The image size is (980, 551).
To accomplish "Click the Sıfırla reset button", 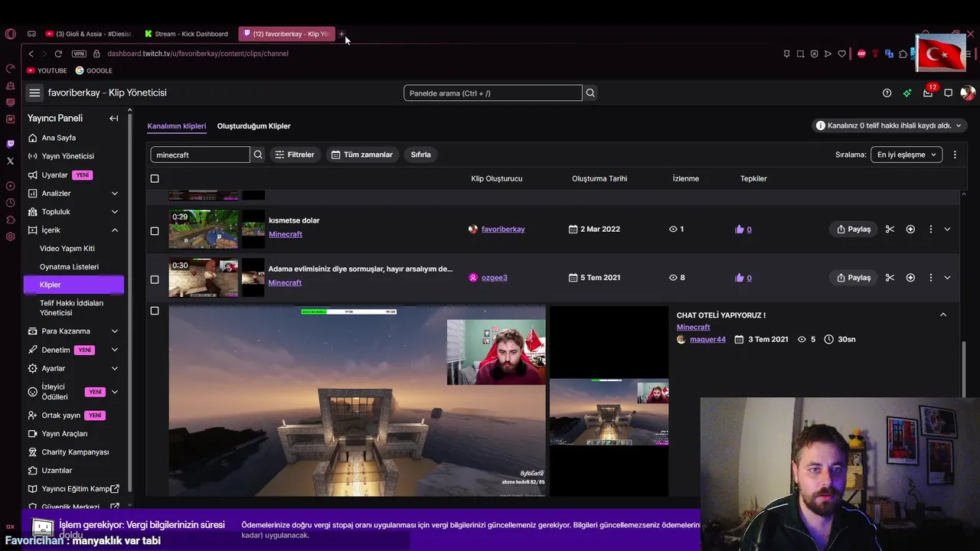I will [421, 155].
